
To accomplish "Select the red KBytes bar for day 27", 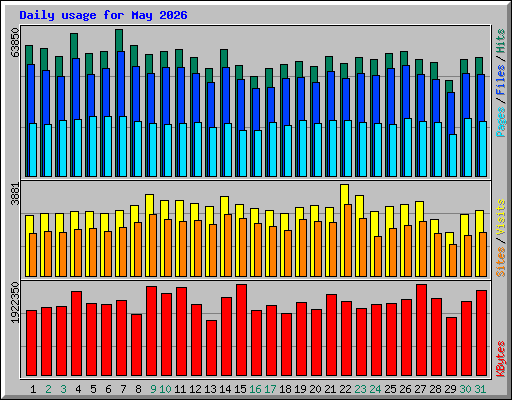I will (421, 330).
